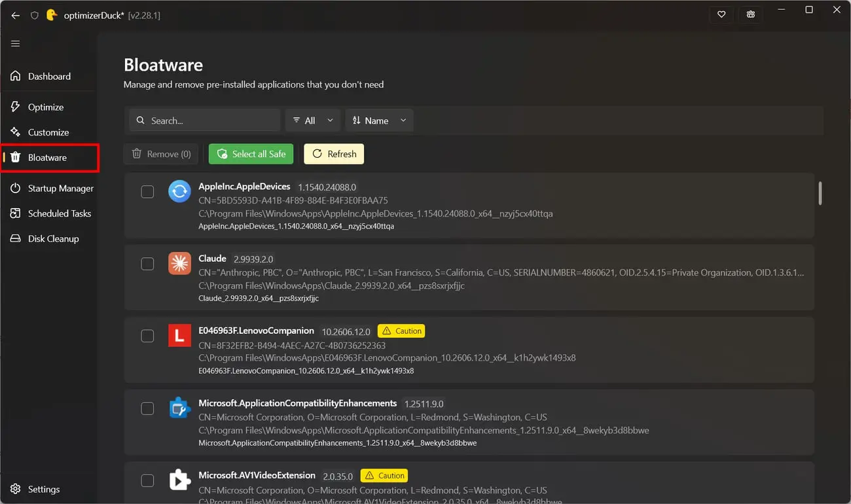This screenshot has height=504, width=851.
Task: Click the vertical scrollbar of the app list
Action: click(820, 193)
